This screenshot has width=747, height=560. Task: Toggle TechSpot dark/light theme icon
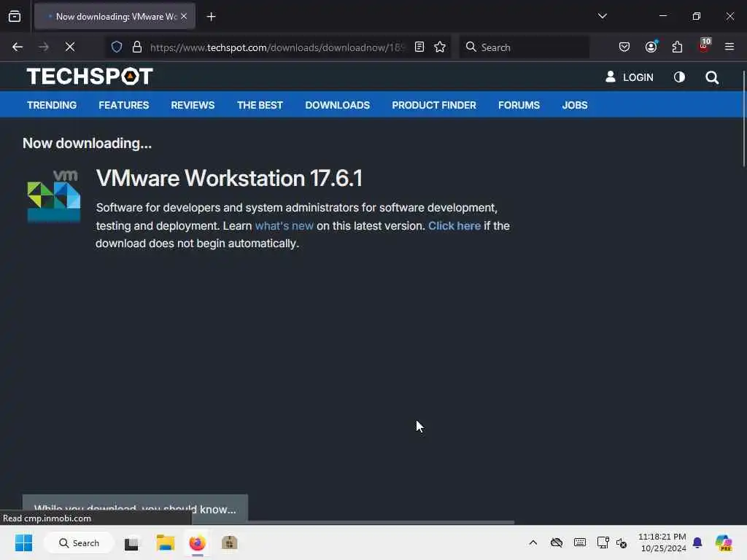pos(679,77)
